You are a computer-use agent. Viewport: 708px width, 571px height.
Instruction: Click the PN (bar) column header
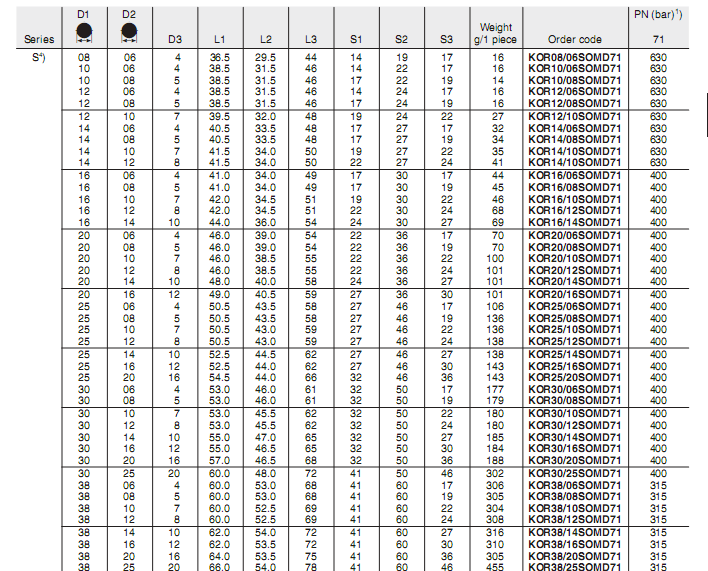coord(657,15)
